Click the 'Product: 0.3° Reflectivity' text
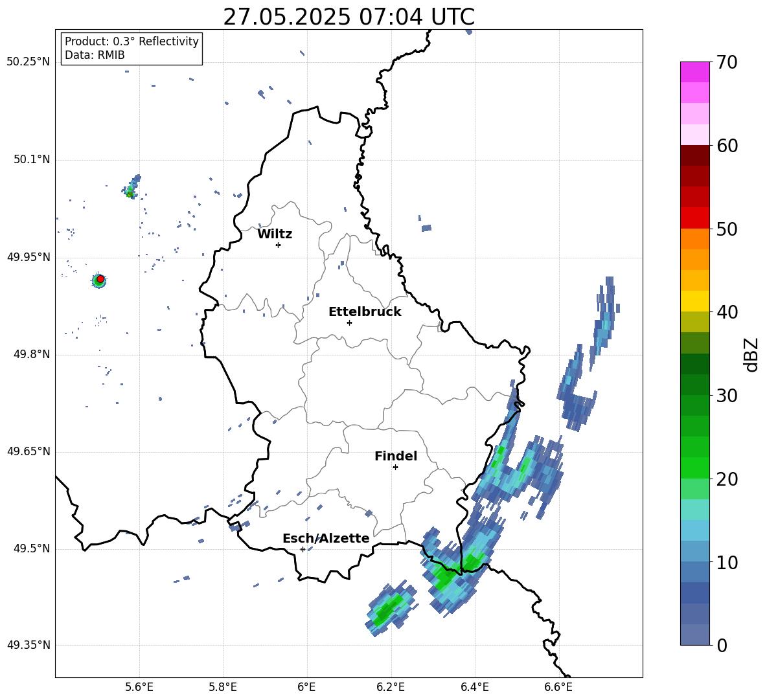The image size is (767, 700). 132,41
